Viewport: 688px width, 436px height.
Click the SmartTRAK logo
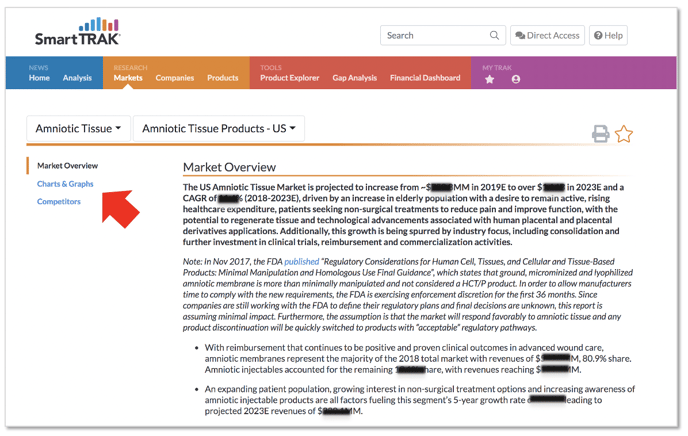point(77,32)
